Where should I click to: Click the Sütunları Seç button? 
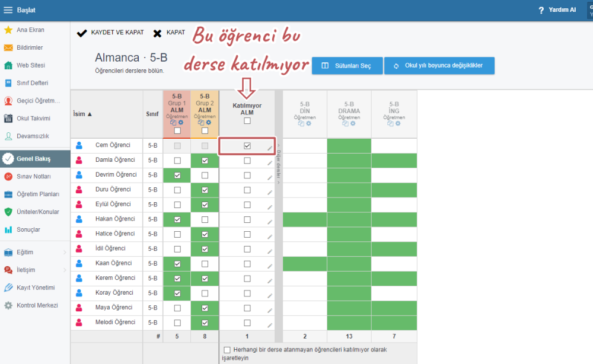(x=347, y=66)
